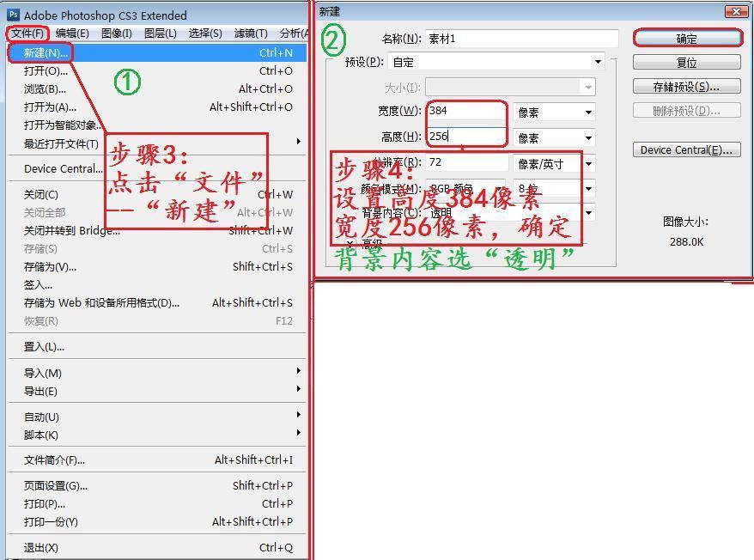Open the 图像(I) menu

click(x=117, y=33)
